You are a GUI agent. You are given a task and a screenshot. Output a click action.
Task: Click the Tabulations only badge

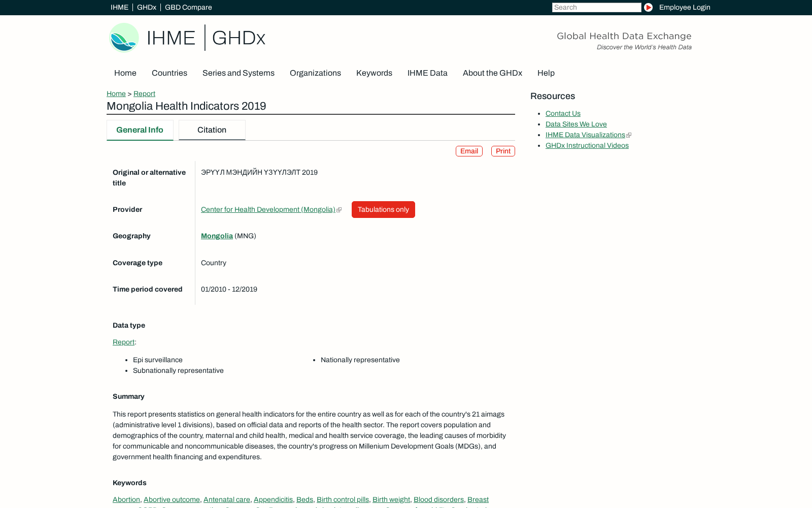click(383, 209)
